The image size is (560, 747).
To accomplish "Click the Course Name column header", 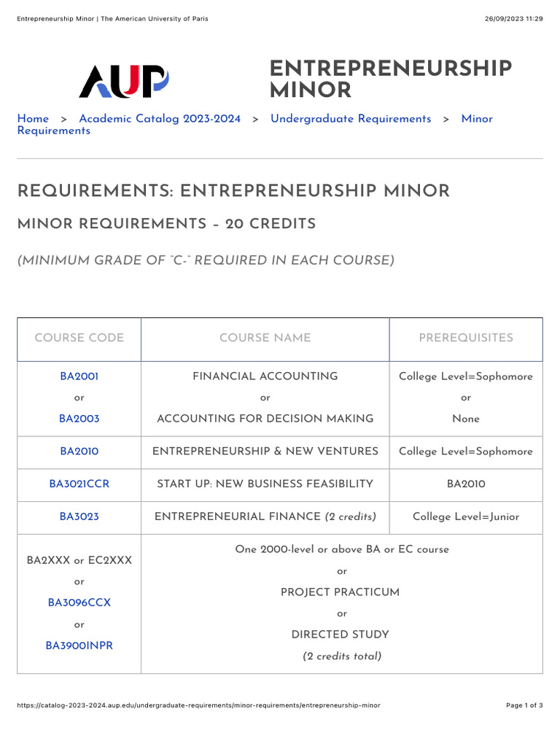I will (265, 338).
